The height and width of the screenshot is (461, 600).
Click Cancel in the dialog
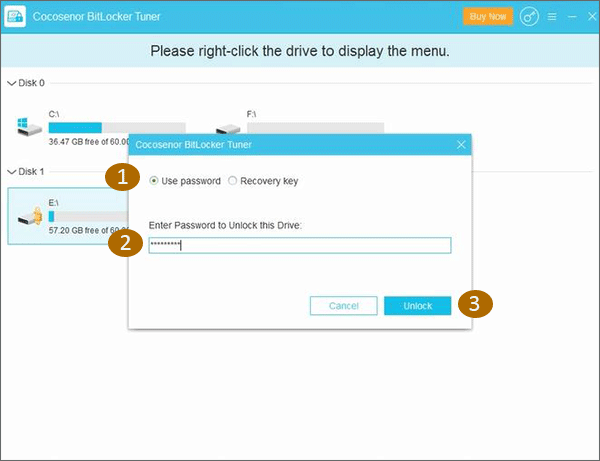(x=344, y=306)
